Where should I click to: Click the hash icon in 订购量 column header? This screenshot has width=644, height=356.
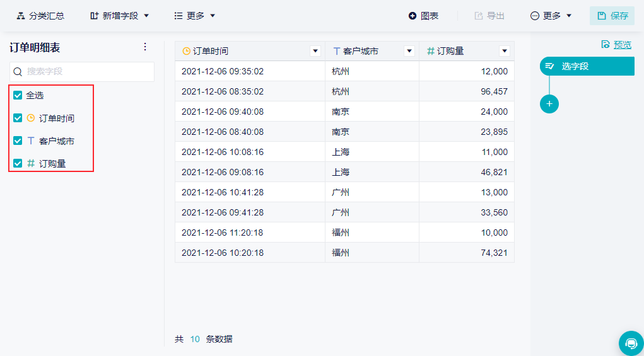[431, 51]
